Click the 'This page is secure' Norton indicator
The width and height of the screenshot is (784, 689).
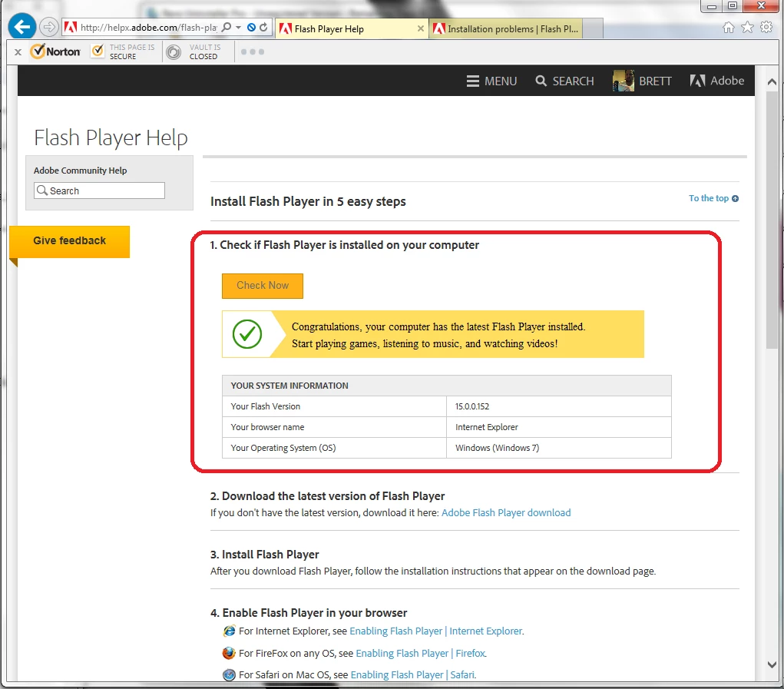coord(123,51)
